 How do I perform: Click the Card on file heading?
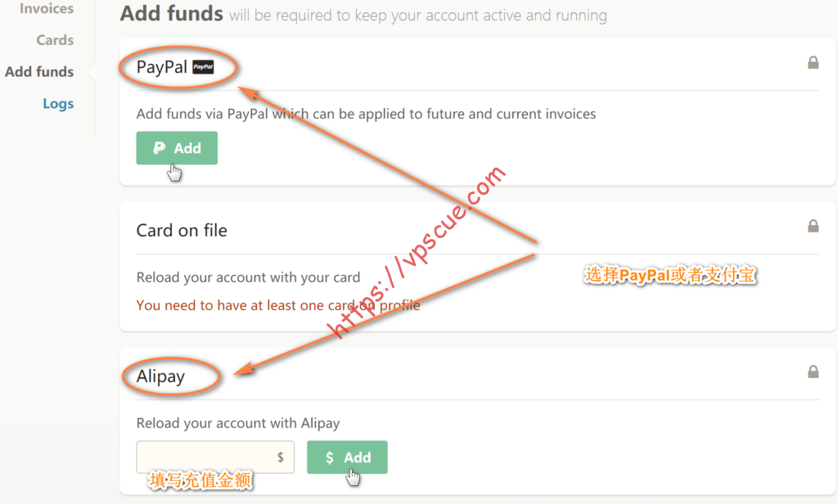pos(182,231)
